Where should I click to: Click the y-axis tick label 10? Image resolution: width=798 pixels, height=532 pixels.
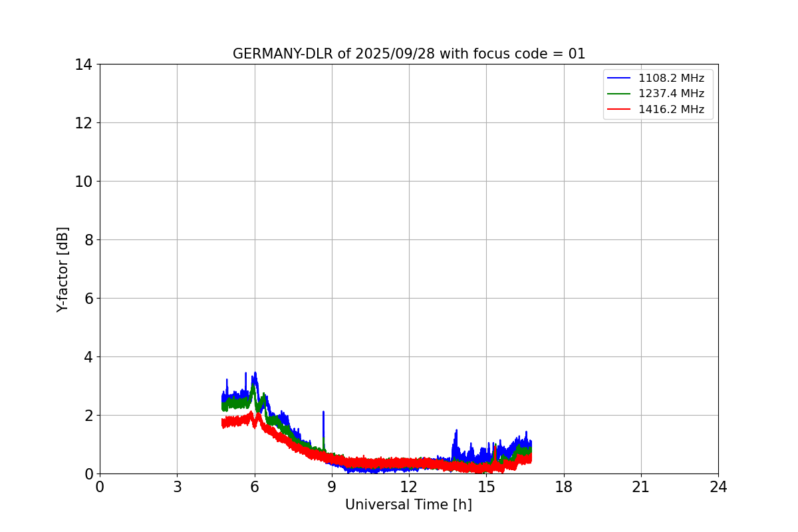pos(84,182)
